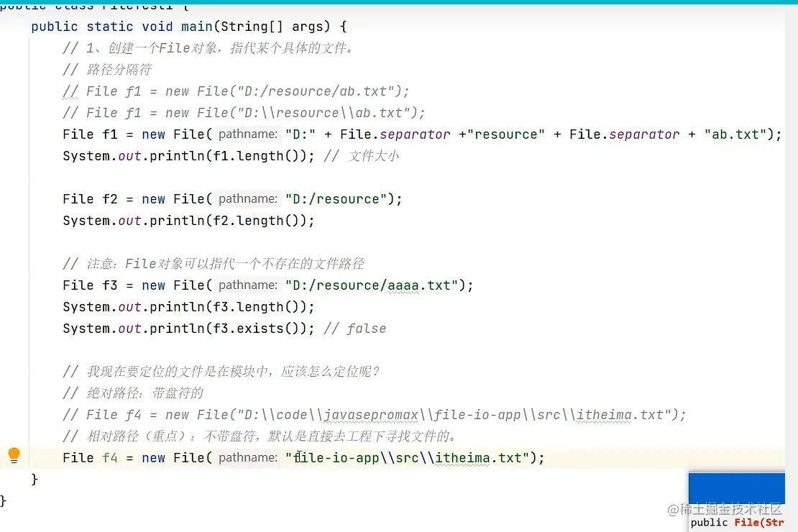798x532 pixels.
Task: Click the pathname hint on the f4 line
Action: click(248, 458)
